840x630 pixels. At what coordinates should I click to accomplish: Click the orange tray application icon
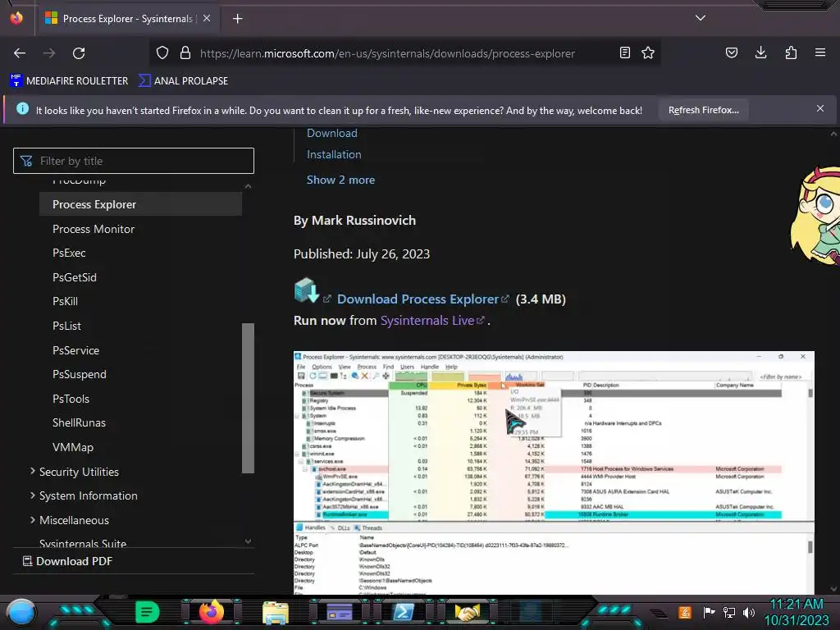684,612
